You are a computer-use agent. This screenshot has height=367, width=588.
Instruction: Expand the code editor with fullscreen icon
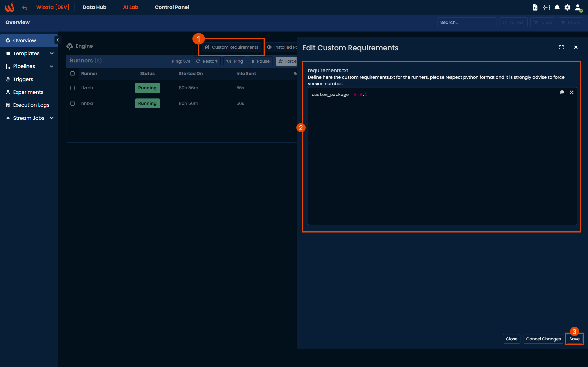point(571,92)
